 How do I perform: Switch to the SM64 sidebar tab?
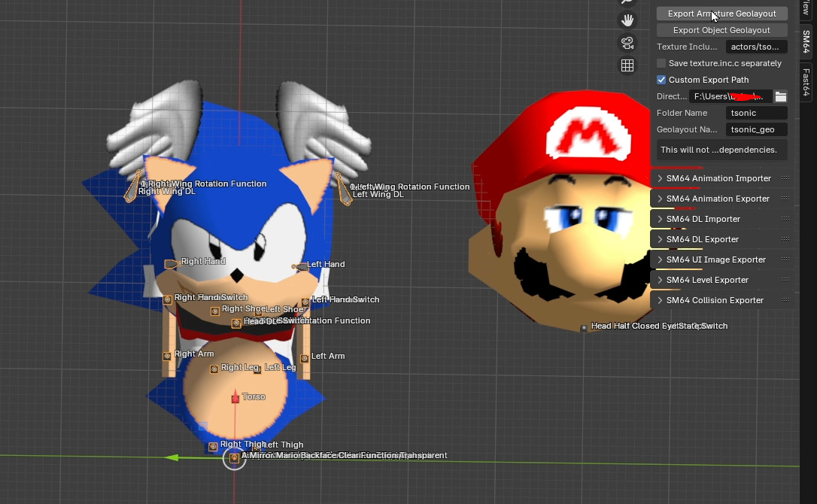click(806, 41)
